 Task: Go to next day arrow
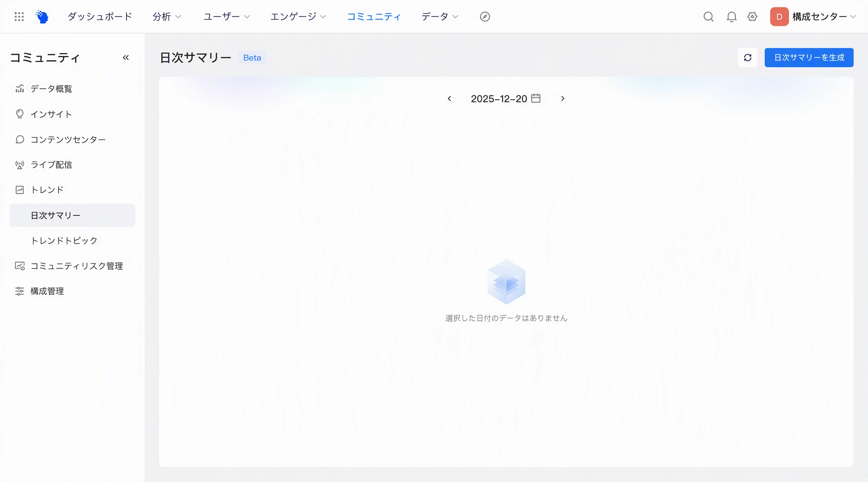562,99
